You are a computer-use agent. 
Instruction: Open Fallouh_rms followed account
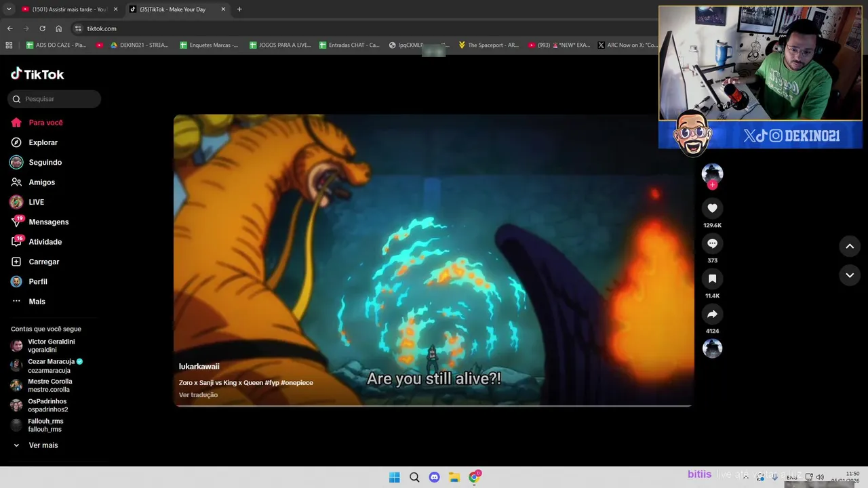point(37,425)
